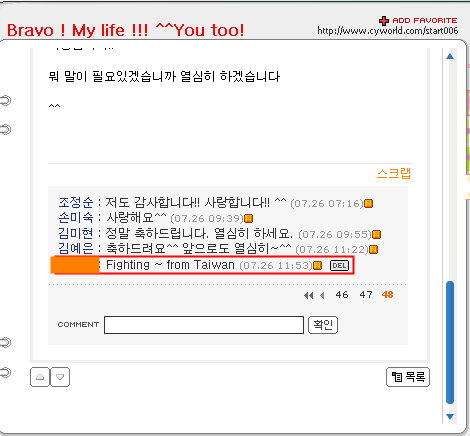The height and width of the screenshot is (436, 470).
Task: Open the cyworld.com/start006 URL link
Action: point(387,31)
